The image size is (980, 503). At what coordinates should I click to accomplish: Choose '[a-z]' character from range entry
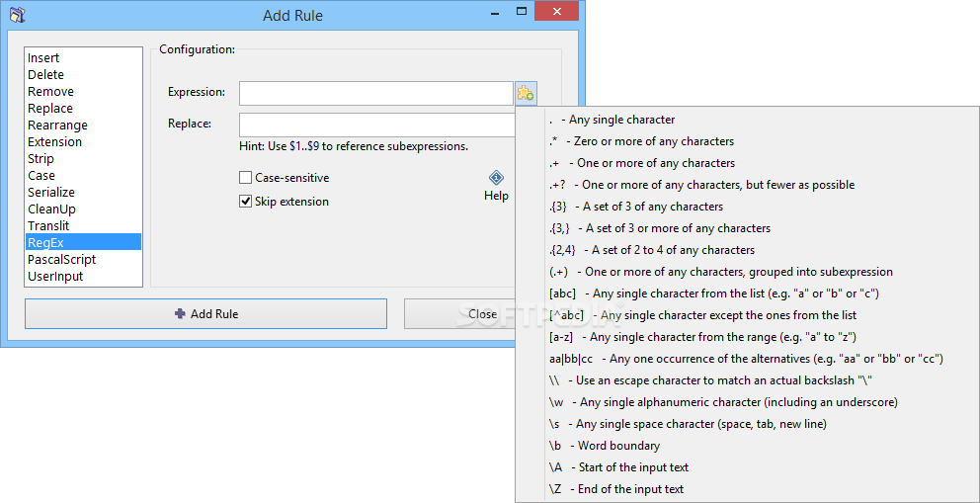coord(748,337)
